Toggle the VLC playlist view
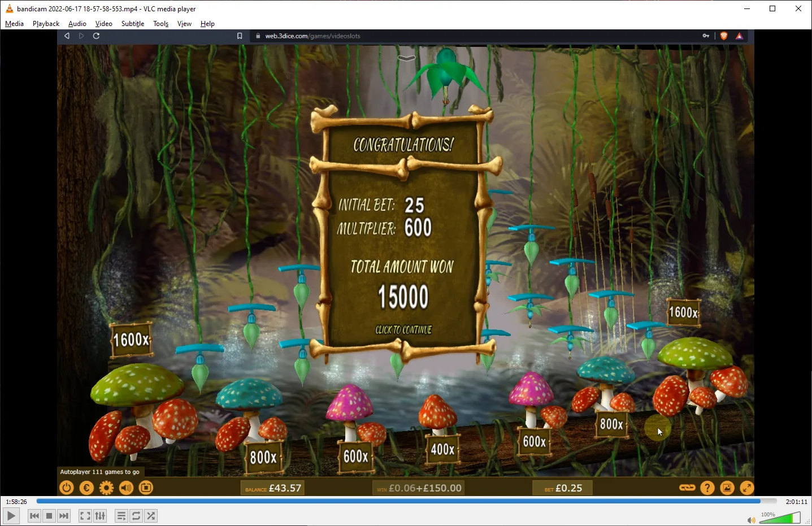The image size is (812, 526). pos(121,516)
